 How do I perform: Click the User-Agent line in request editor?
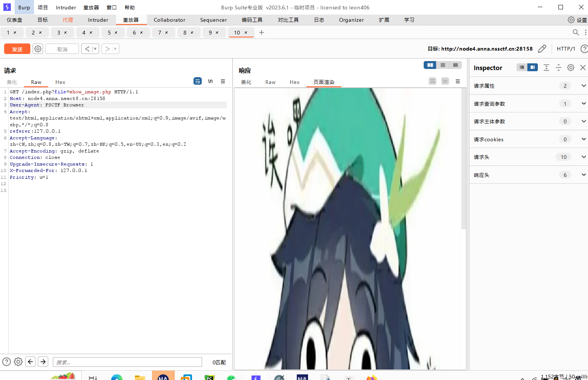(x=118, y=105)
